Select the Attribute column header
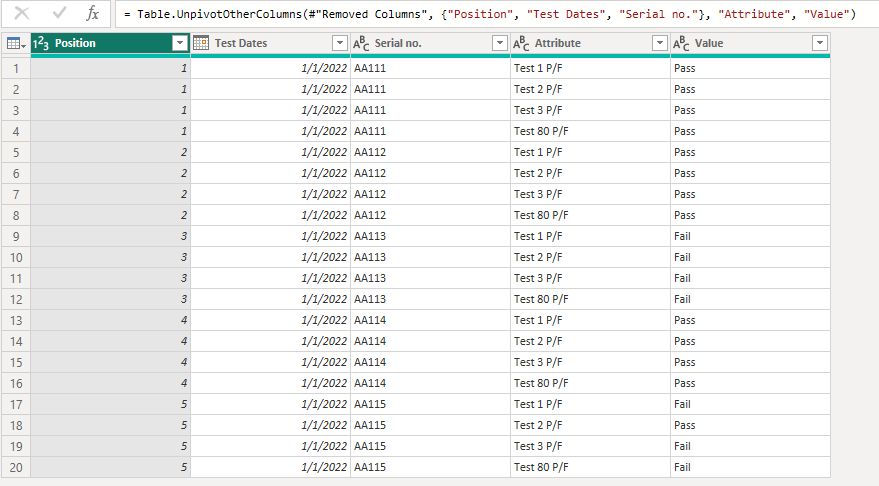879x486 pixels. [x=590, y=43]
